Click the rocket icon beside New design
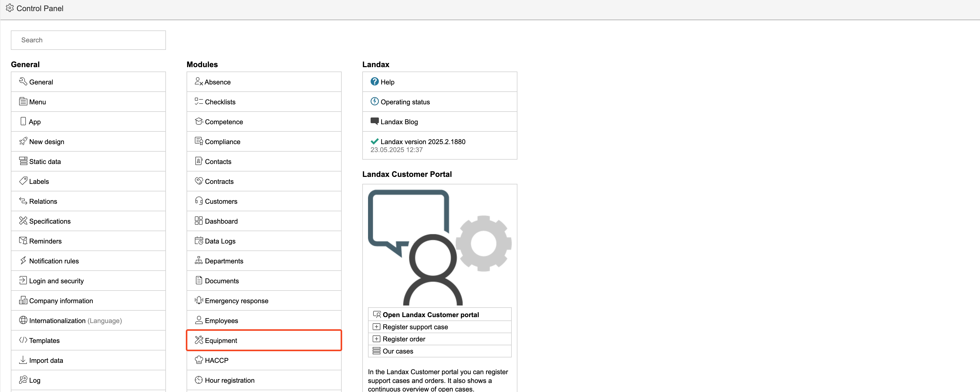Image resolution: width=980 pixels, height=392 pixels. [x=23, y=141]
